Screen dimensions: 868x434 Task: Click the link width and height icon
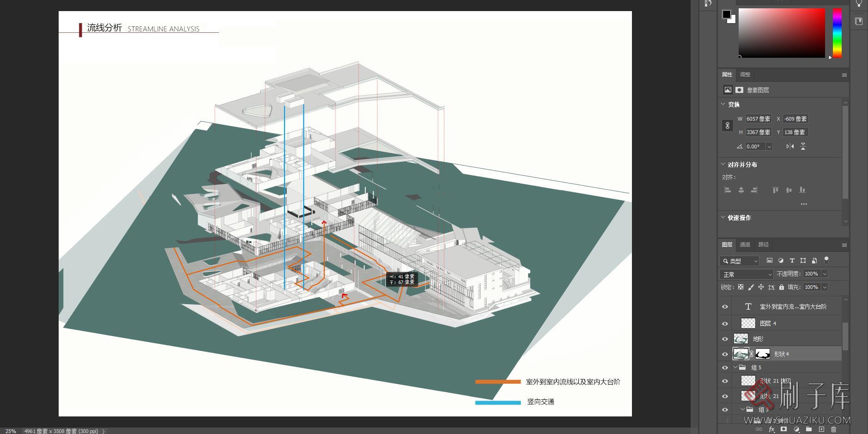click(x=728, y=126)
